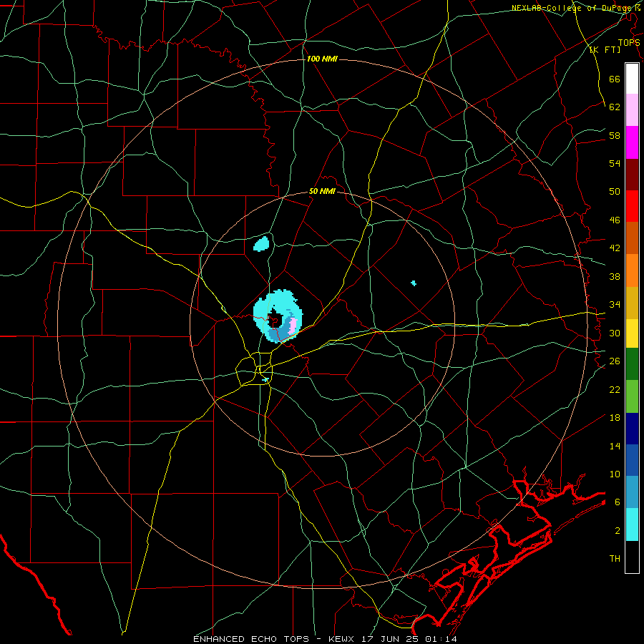
Task: Click the "TOPS" legend title
Action: pos(629,43)
